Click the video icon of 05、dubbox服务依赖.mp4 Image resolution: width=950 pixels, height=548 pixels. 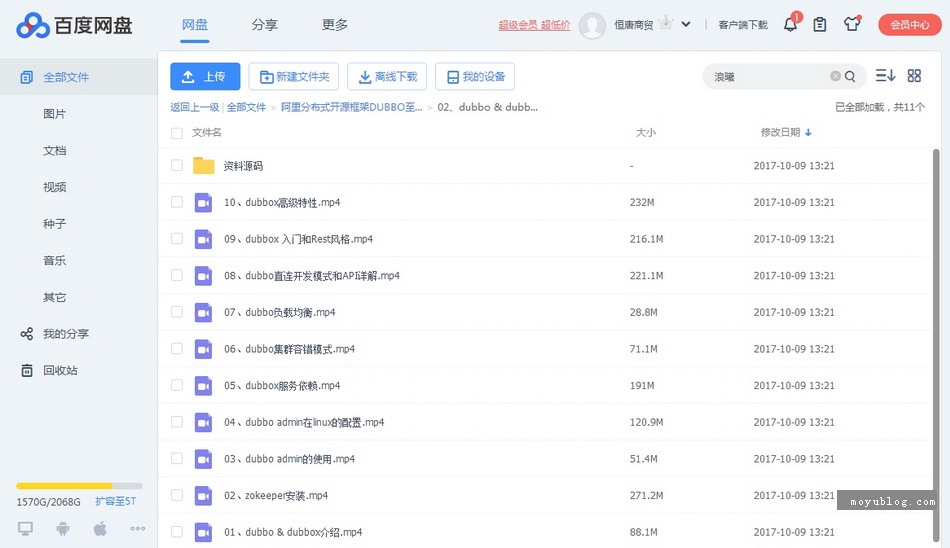click(203, 386)
